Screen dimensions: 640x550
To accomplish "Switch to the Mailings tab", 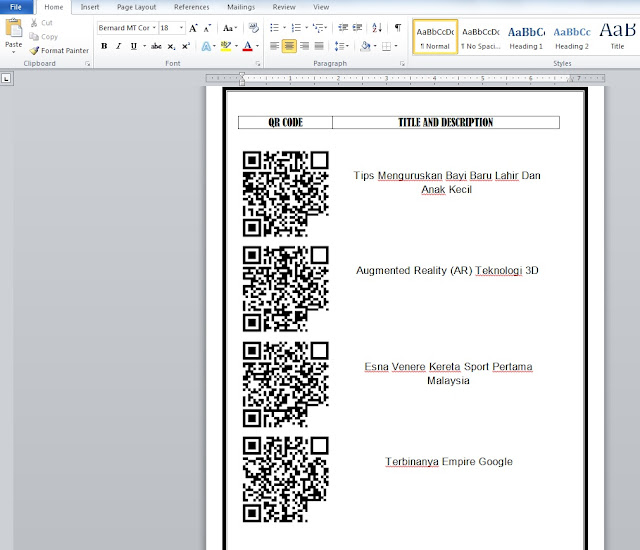I will tap(241, 7).
